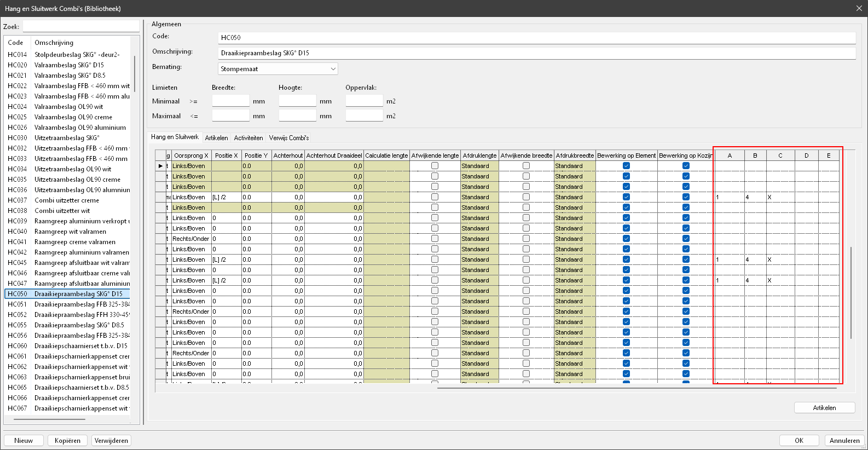The image size is (868, 450).
Task: Select HC067 Draaikiepscharnierkappenset wit row
Action: pyautogui.click(x=68, y=408)
